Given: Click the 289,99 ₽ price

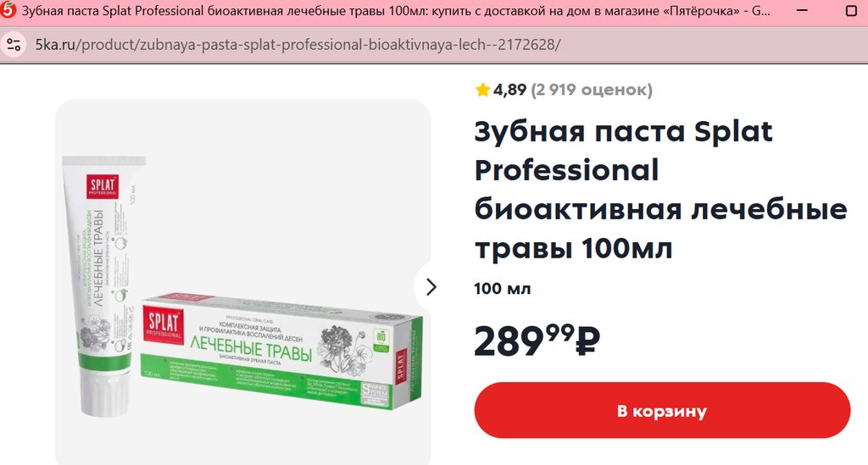Looking at the screenshot, I should (537, 340).
